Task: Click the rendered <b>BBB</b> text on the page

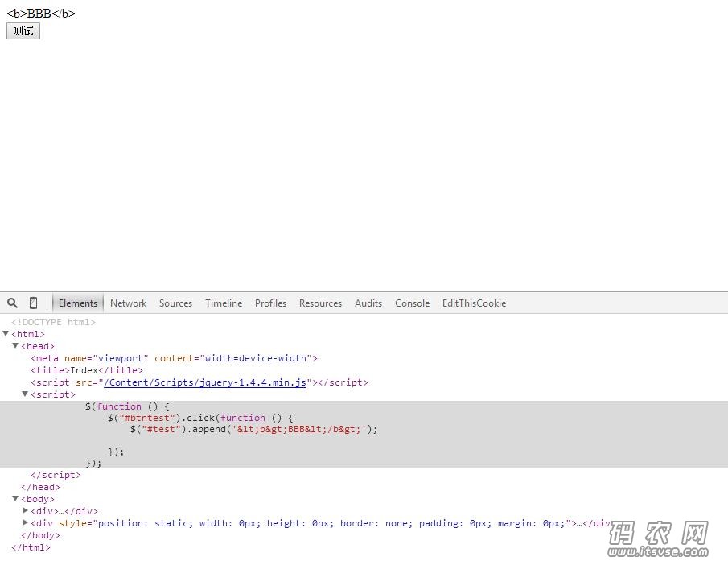Action: click(41, 14)
